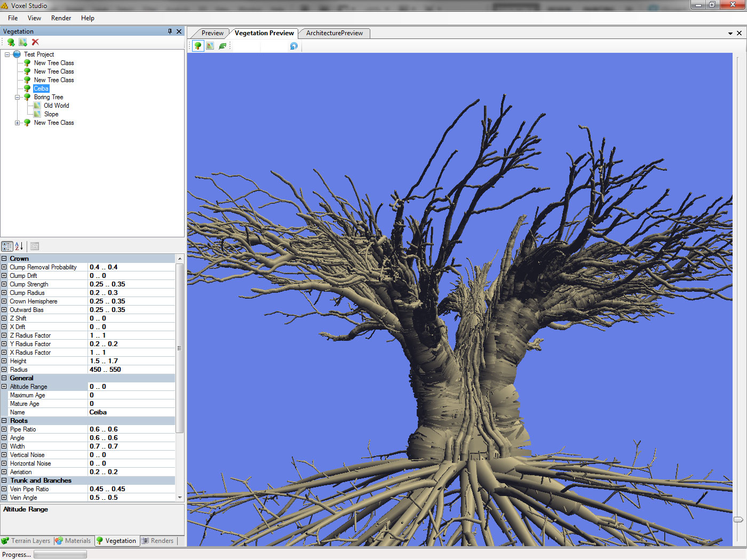Viewport: 747px width, 560px height.
Task: Select the tree preview icon
Action: 197,46
